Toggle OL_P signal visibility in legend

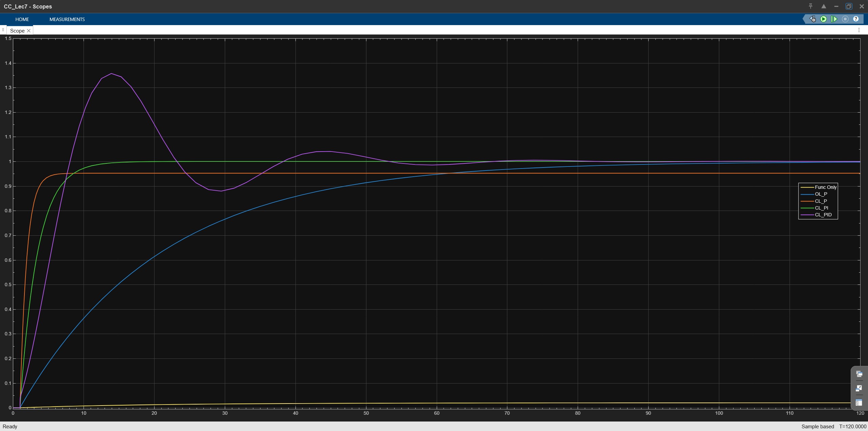pyautogui.click(x=821, y=194)
